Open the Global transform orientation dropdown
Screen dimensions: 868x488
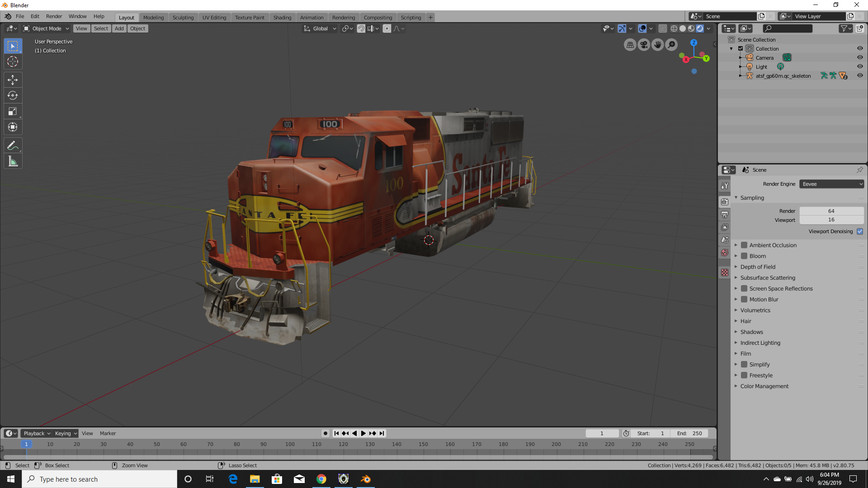point(320,28)
